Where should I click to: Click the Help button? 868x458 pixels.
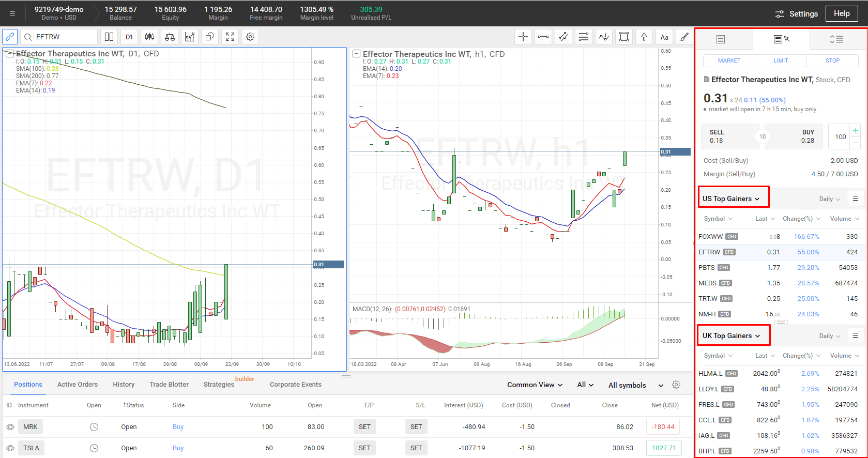(x=842, y=13)
